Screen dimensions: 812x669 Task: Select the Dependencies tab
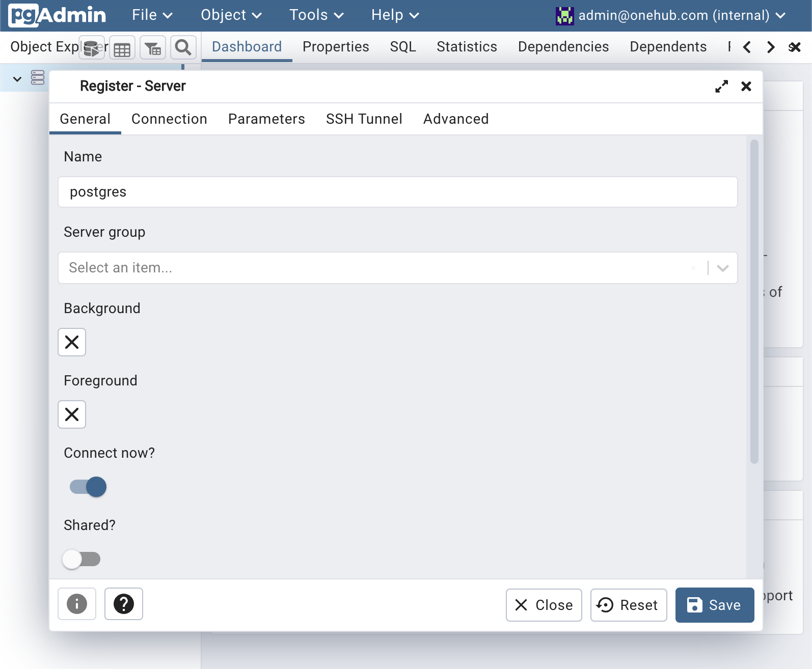click(563, 47)
